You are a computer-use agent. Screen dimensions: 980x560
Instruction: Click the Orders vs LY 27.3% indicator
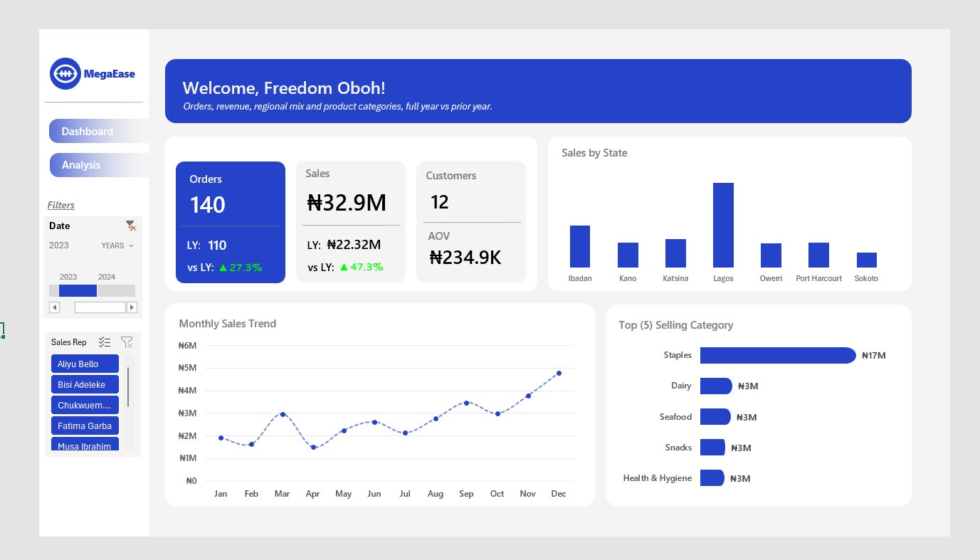pos(241,268)
